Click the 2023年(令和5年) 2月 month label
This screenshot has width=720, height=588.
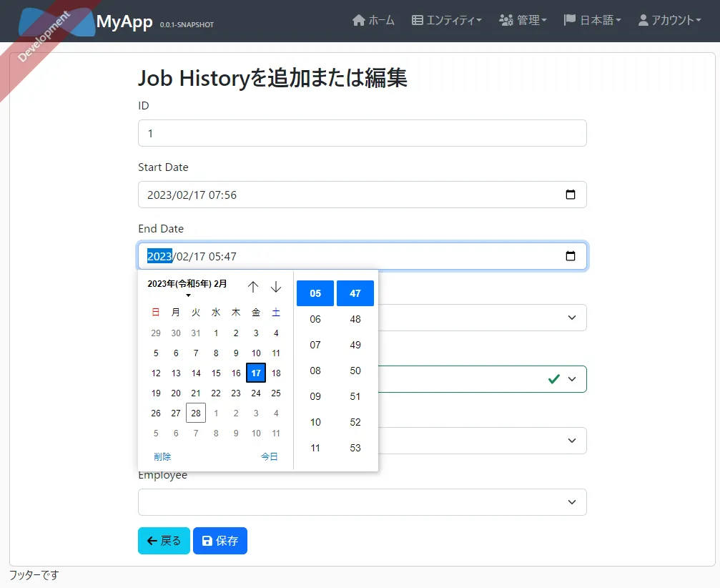click(187, 283)
